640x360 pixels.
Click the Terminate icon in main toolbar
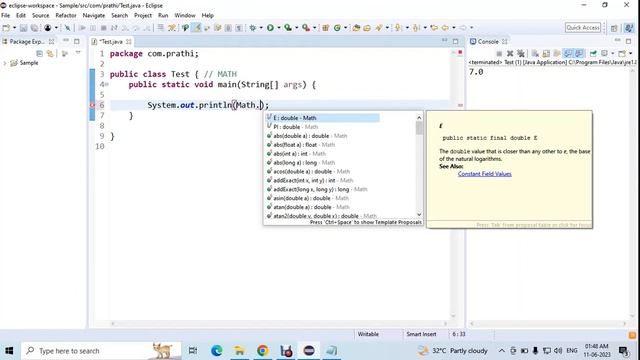point(104,28)
